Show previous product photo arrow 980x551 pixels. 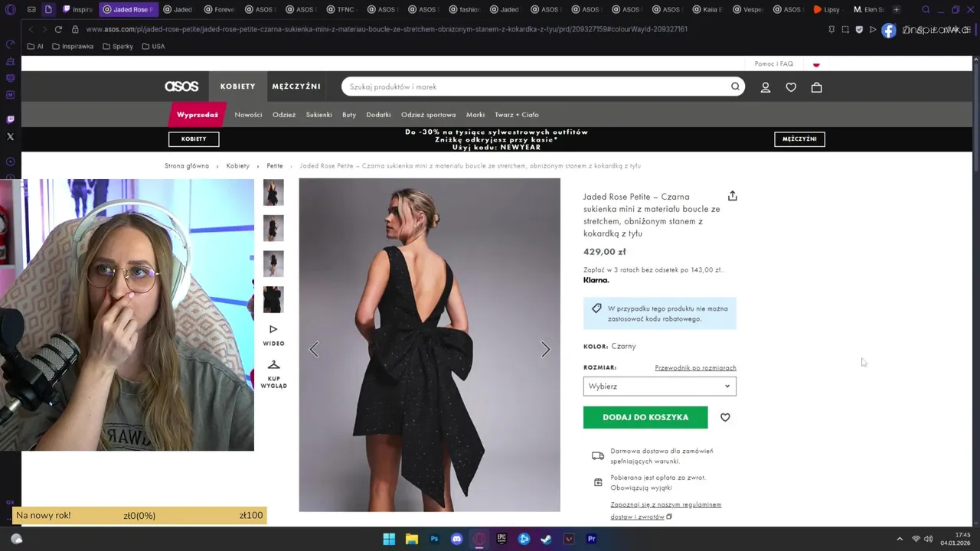click(314, 350)
